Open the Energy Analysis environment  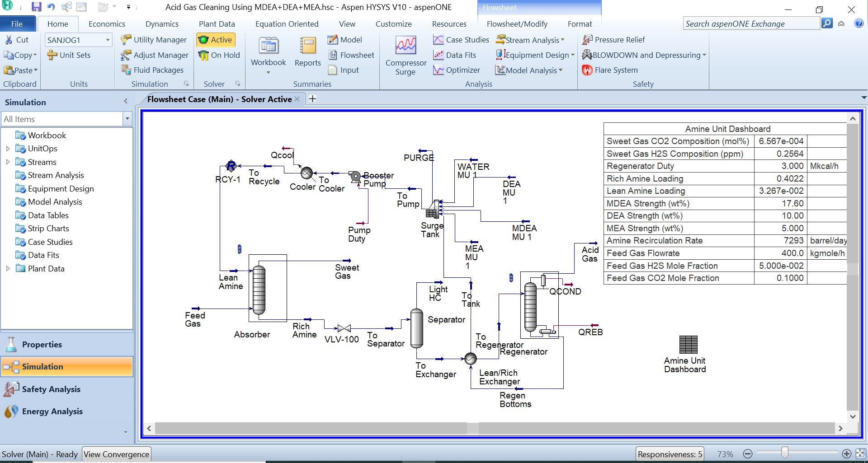click(67, 412)
